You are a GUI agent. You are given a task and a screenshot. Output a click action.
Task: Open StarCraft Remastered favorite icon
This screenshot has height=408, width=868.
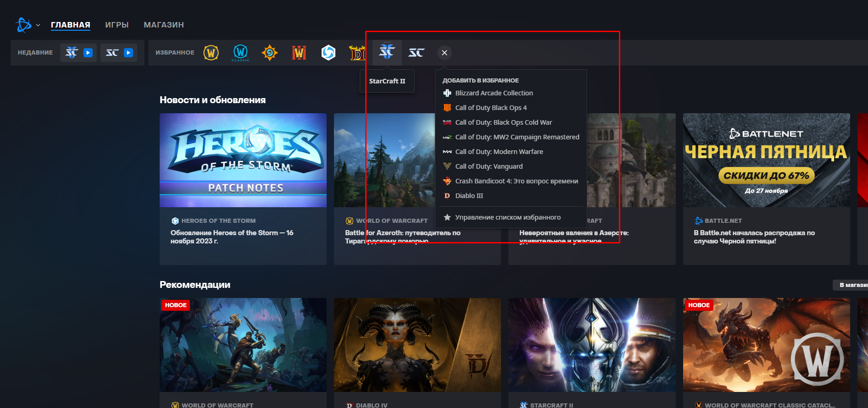tap(417, 53)
